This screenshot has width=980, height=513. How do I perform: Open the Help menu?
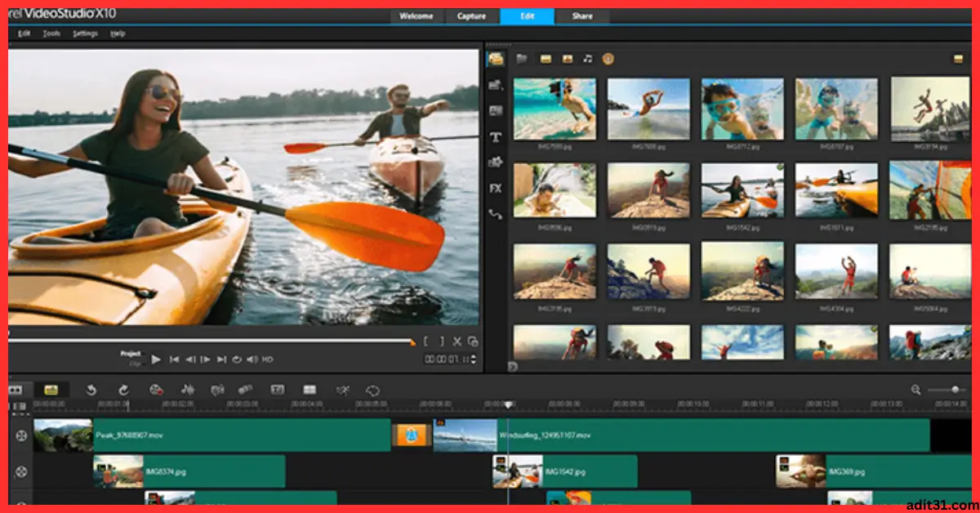tap(118, 33)
